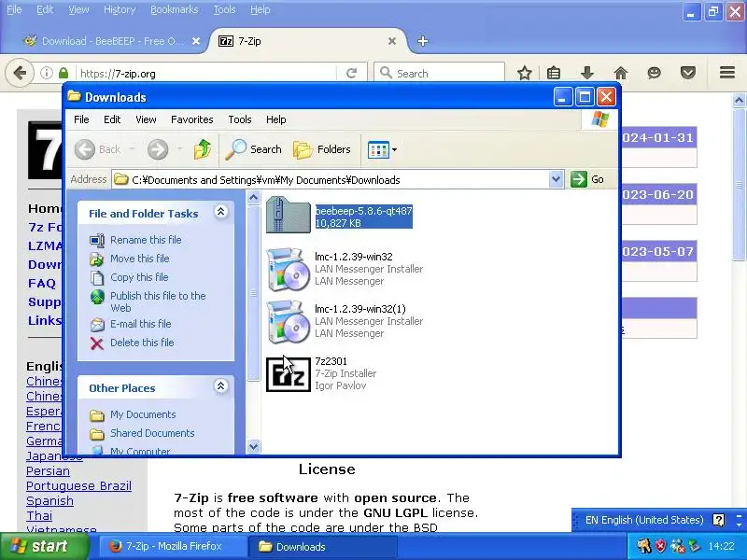Image resolution: width=747 pixels, height=560 pixels.
Task: Click the green Go button
Action: click(x=587, y=179)
